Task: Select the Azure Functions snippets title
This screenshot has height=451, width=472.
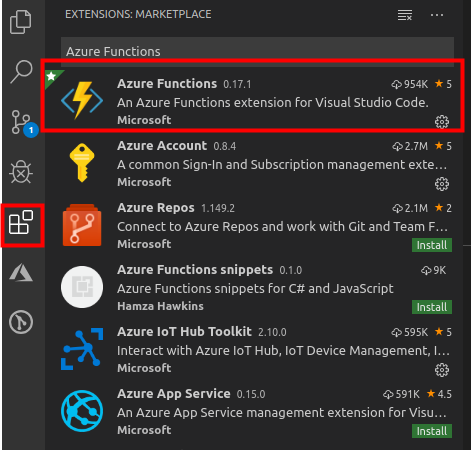Action: pyautogui.click(x=195, y=270)
